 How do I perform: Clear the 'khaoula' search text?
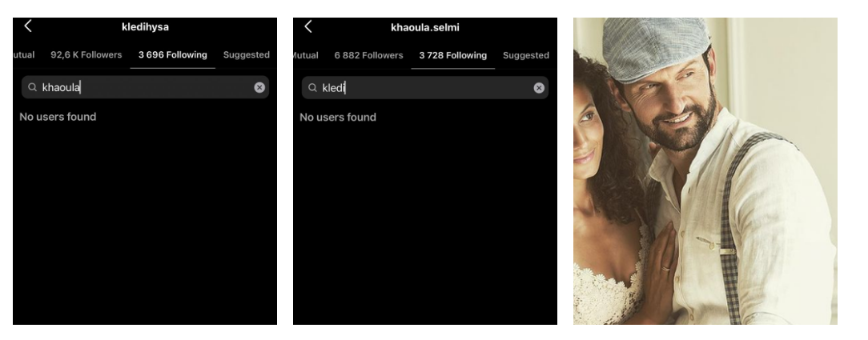click(x=259, y=87)
